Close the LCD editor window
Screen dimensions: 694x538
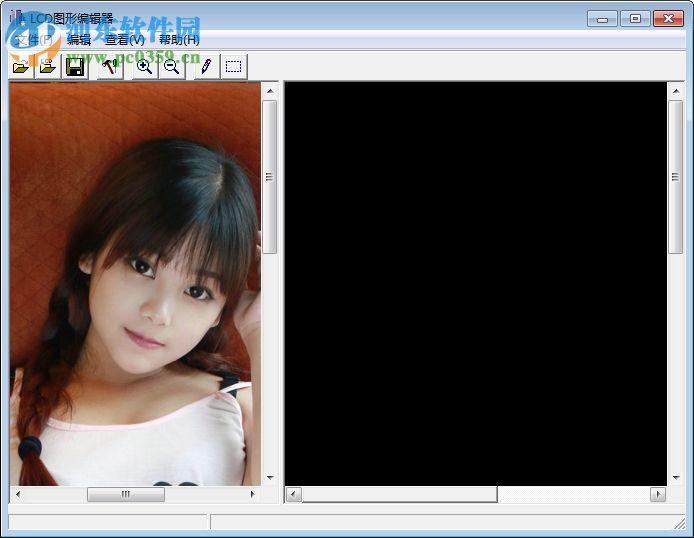click(x=668, y=19)
